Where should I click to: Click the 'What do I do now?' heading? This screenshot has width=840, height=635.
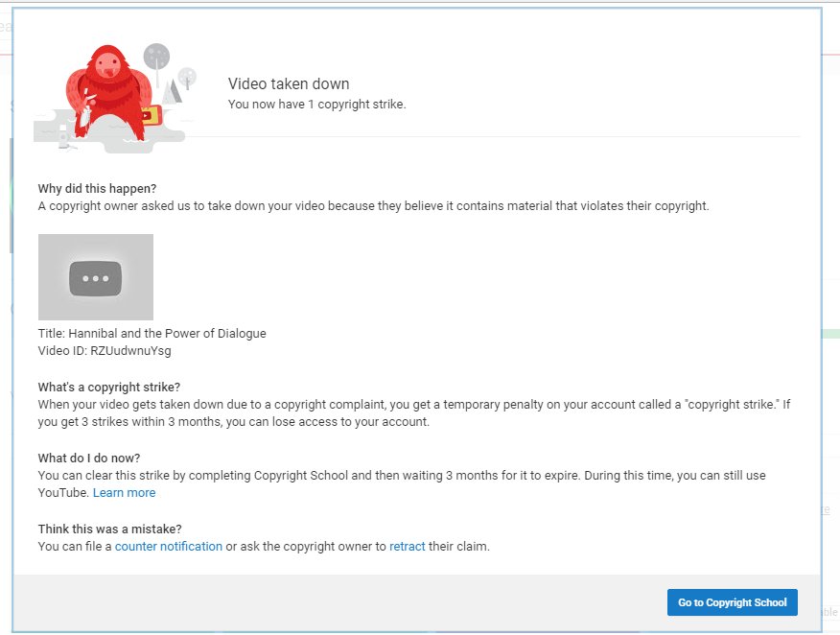[x=89, y=458]
